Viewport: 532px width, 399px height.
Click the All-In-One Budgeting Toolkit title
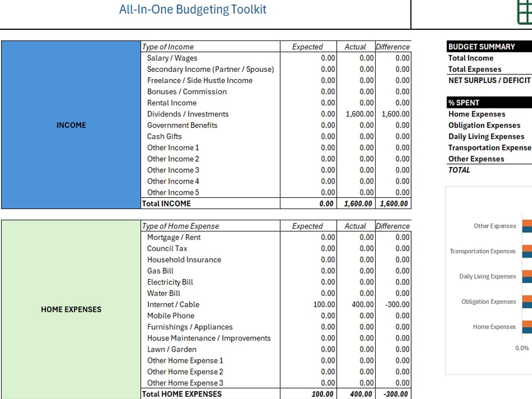pos(193,9)
